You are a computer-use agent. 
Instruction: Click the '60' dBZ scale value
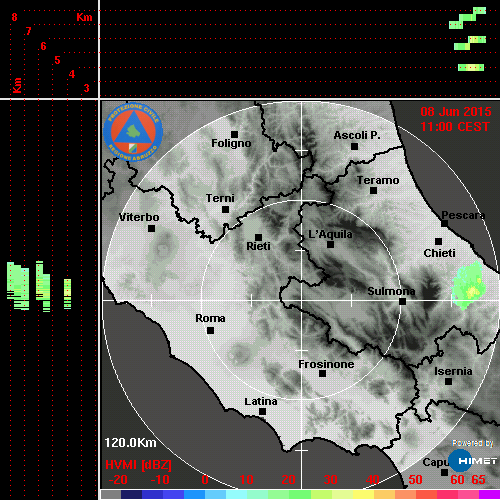click(x=457, y=480)
